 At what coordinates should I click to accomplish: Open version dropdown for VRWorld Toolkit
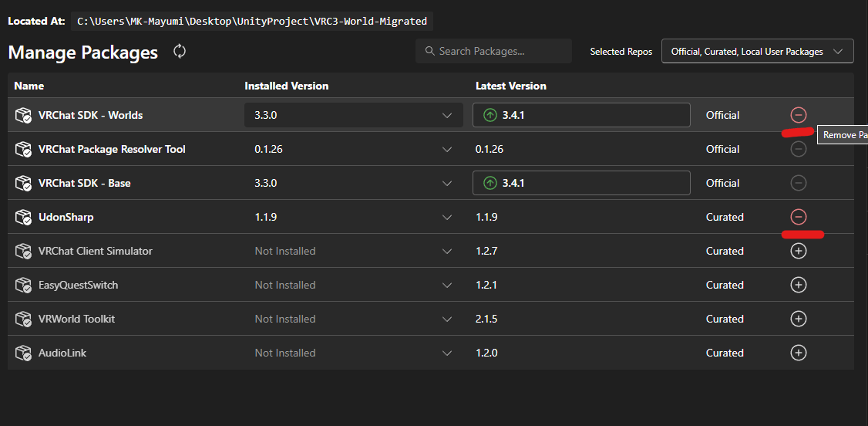click(353, 319)
